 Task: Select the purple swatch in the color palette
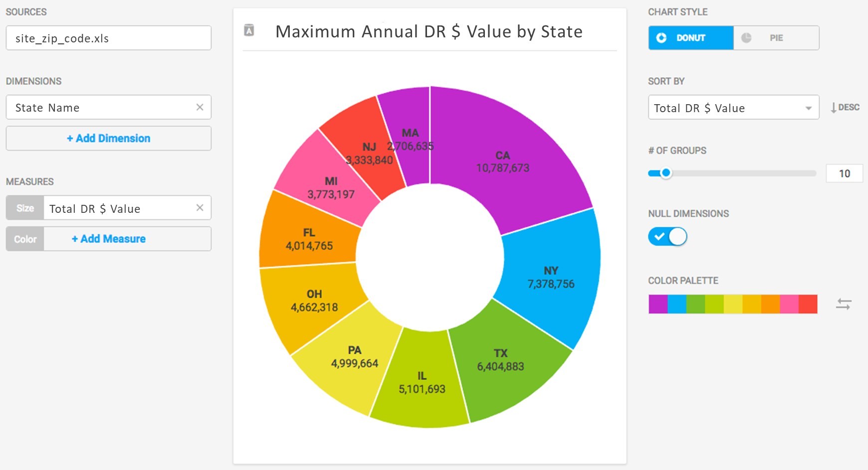[657, 304]
